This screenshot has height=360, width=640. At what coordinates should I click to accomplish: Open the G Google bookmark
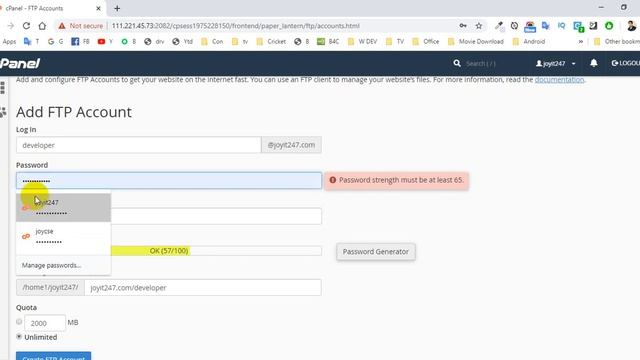coord(56,41)
